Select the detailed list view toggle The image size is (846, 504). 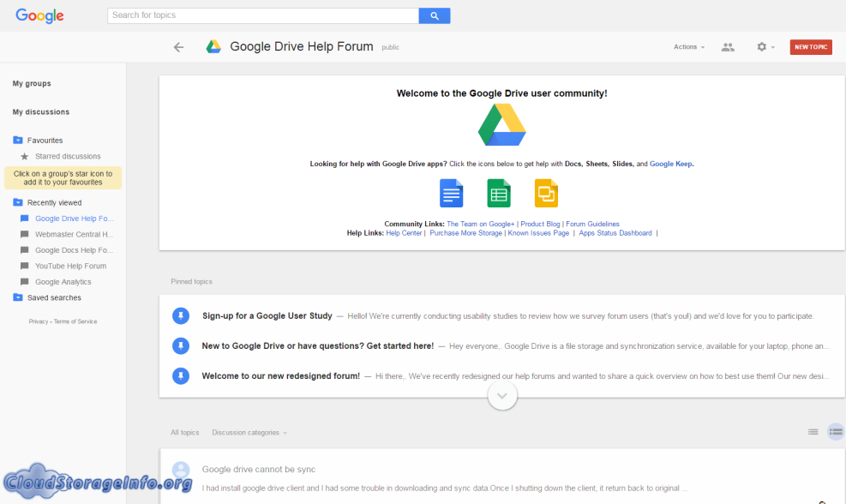pyautogui.click(x=835, y=432)
